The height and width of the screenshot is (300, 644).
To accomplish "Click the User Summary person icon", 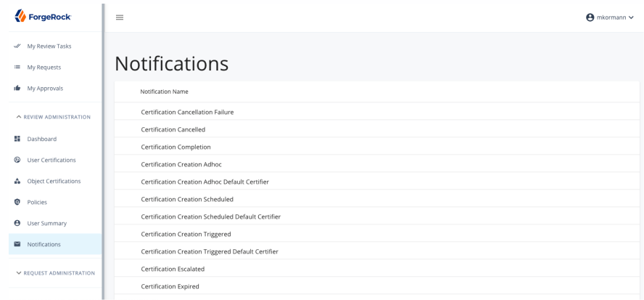I will pos(17,223).
